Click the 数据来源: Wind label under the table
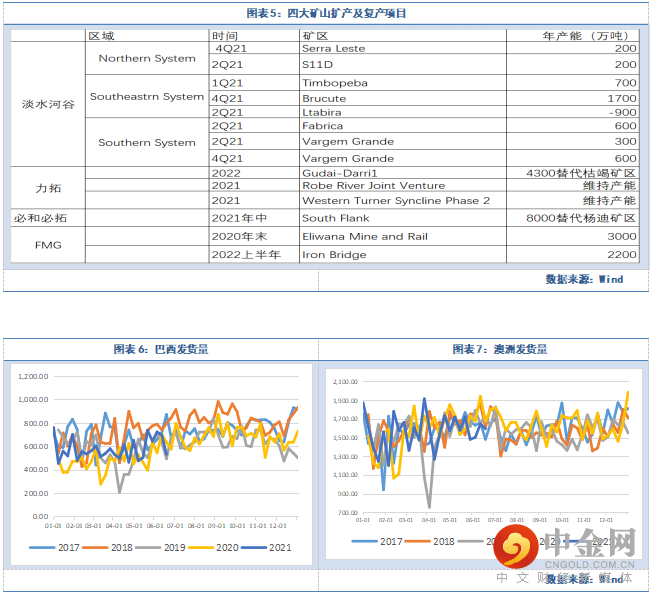 584,279
